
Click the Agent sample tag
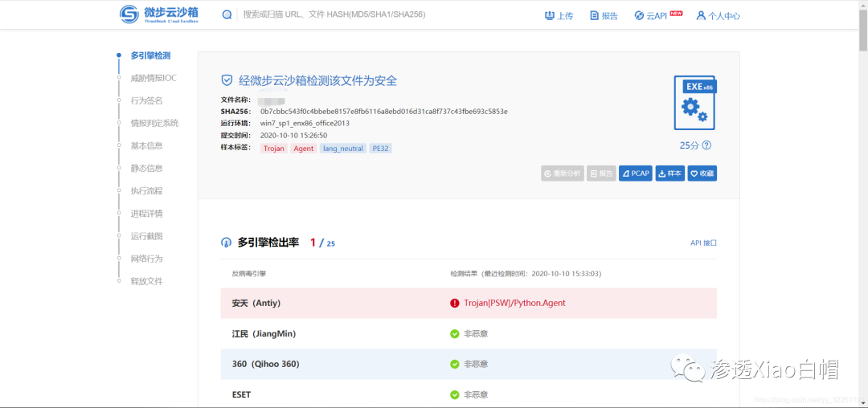click(303, 148)
